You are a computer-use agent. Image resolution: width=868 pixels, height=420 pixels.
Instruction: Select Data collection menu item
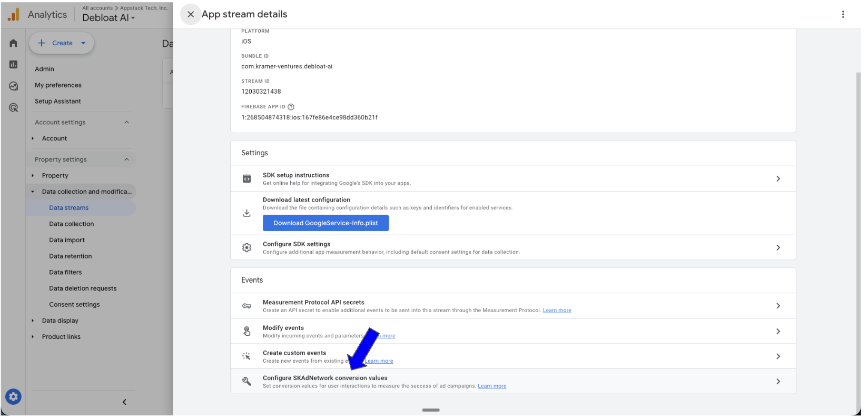click(71, 224)
